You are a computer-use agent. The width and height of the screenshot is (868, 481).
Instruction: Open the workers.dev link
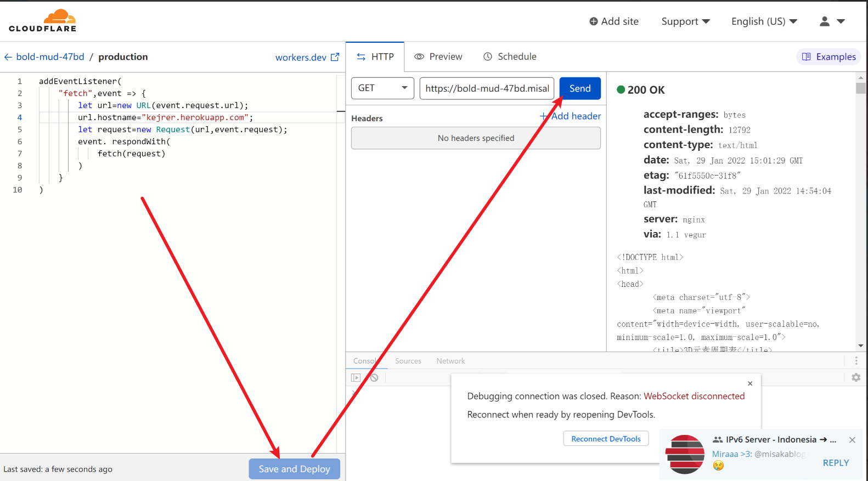tap(301, 57)
